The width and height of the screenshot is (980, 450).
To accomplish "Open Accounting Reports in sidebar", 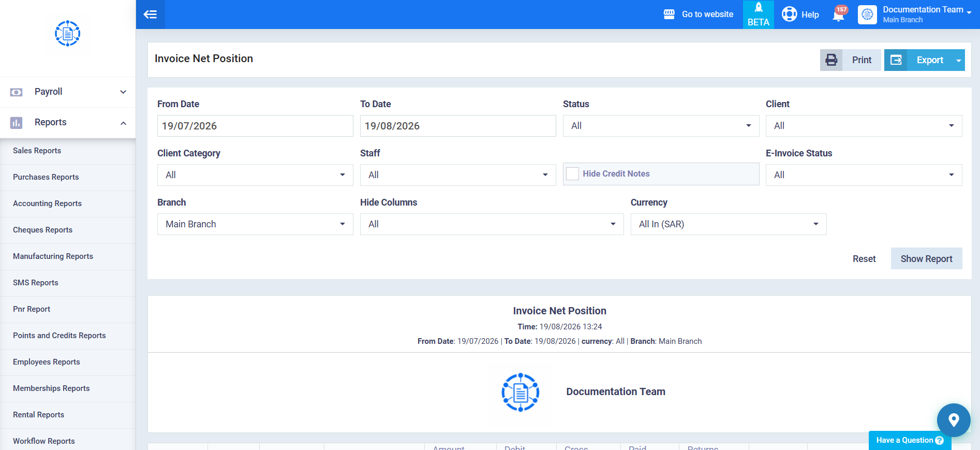I will 68,204.
